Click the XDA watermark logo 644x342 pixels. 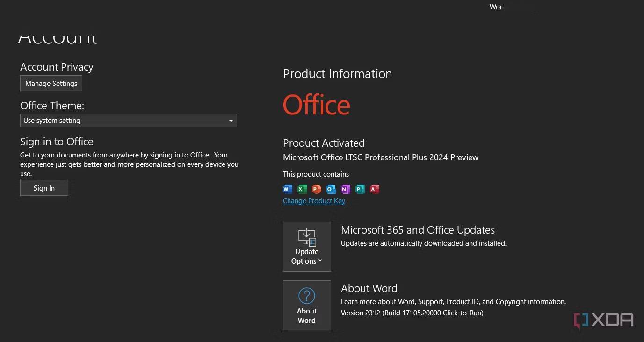click(x=604, y=321)
